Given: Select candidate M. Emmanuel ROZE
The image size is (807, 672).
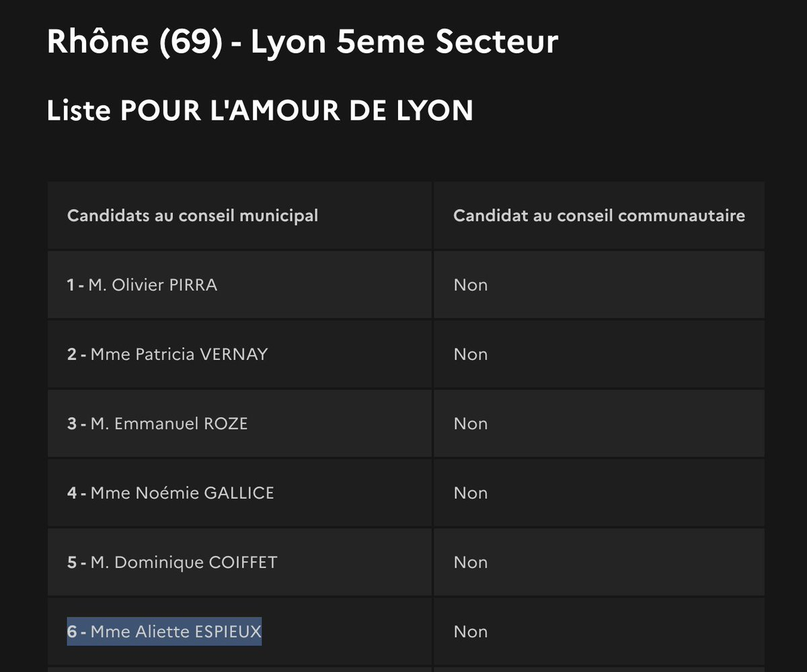Looking at the screenshot, I should [169, 424].
